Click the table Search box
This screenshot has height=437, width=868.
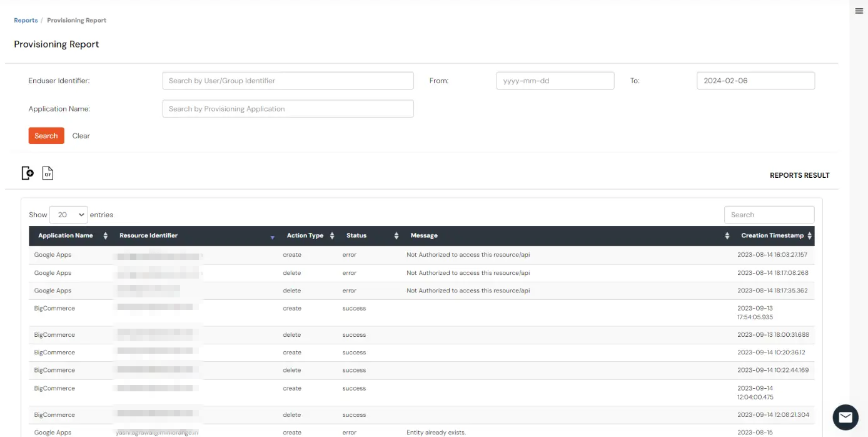tap(769, 214)
